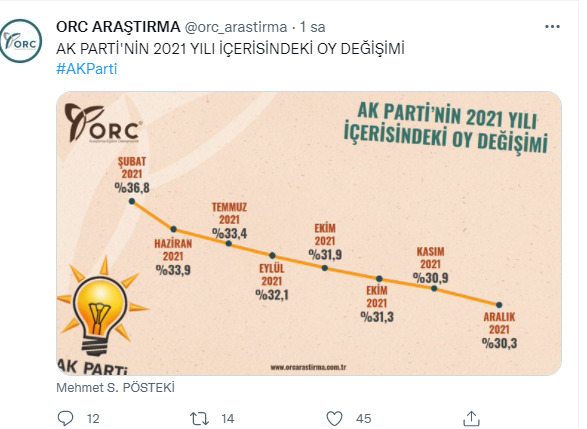Viewport: 587px width, 429px height.
Task: Open ORC ARAŞTIRMA account name
Action: (x=118, y=27)
